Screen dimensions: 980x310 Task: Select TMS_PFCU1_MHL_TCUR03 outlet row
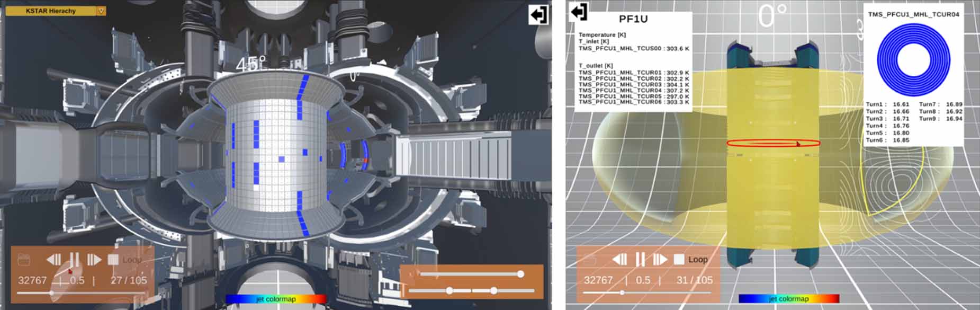click(634, 85)
